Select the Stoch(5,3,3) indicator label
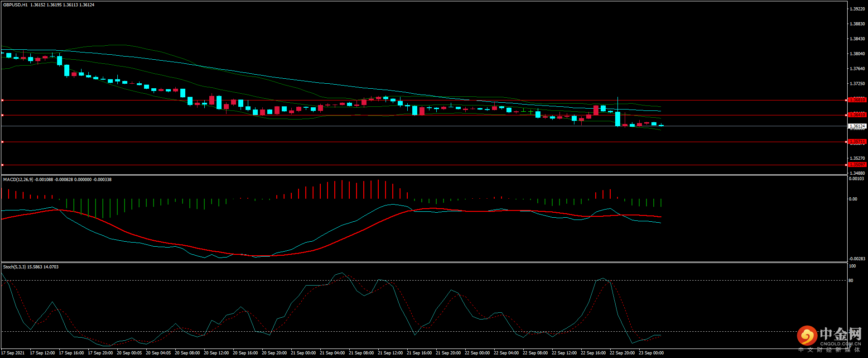The width and height of the screenshot is (868, 358). tap(14, 267)
